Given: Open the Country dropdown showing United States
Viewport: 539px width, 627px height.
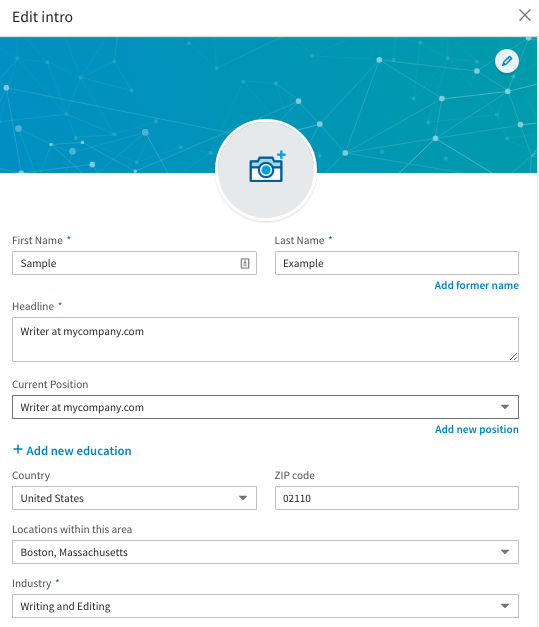Looking at the screenshot, I should coord(134,498).
